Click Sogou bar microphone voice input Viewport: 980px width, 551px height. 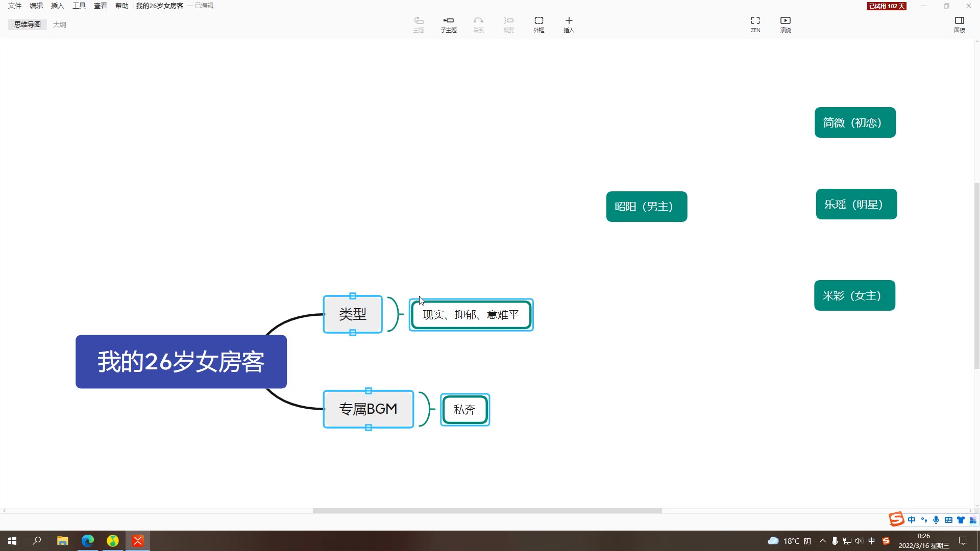pos(936,520)
